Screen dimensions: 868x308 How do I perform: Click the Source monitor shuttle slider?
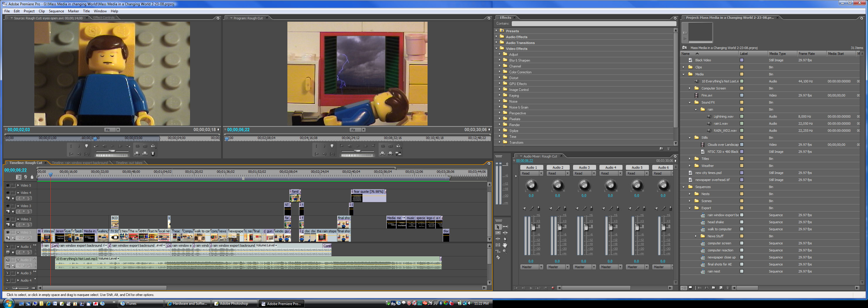click(112, 151)
